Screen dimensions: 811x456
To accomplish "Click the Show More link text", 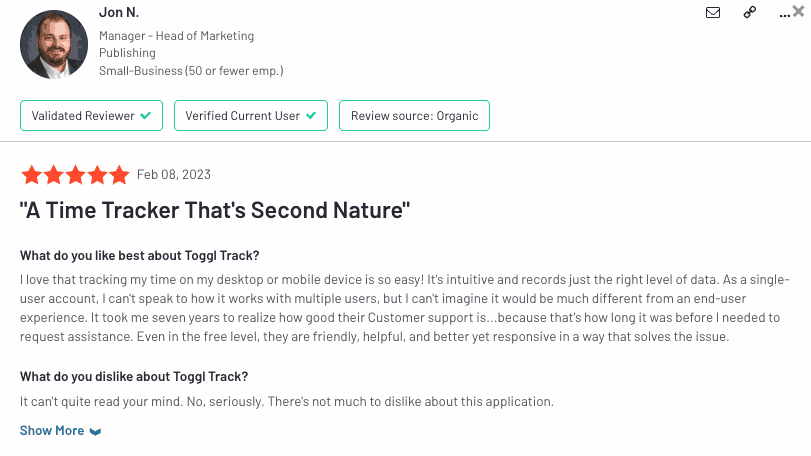I will click(x=52, y=431).
